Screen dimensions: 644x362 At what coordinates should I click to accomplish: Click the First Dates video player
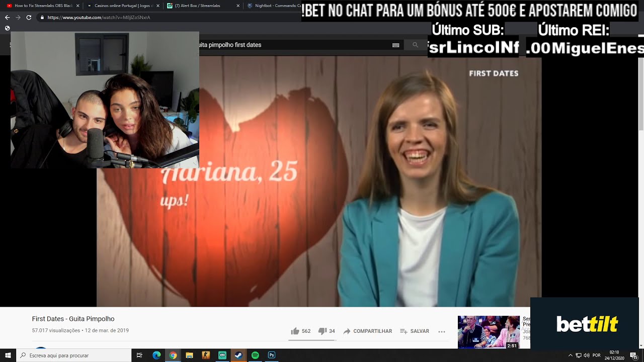[x=319, y=181]
